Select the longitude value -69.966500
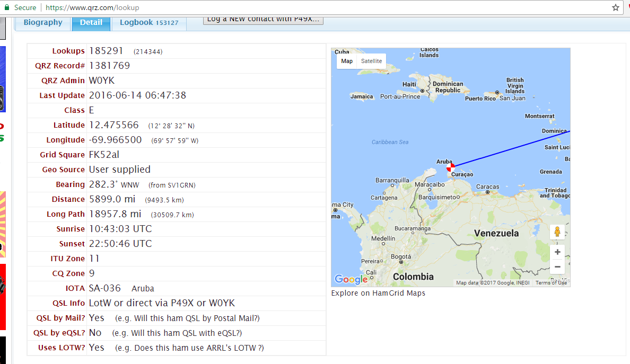The height and width of the screenshot is (364, 630). coord(115,140)
